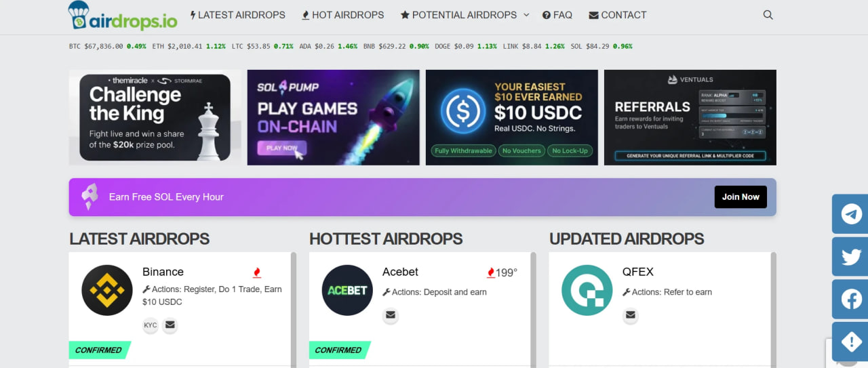Screen dimensions: 868x368
Task: Expand the Potential Airdrops dropdown arrow
Action: point(526,15)
